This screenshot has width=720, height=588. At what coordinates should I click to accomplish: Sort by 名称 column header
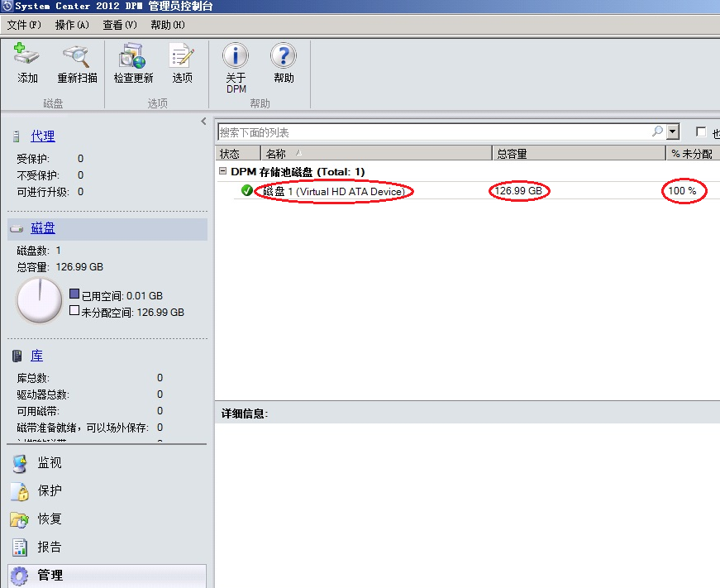click(376, 154)
